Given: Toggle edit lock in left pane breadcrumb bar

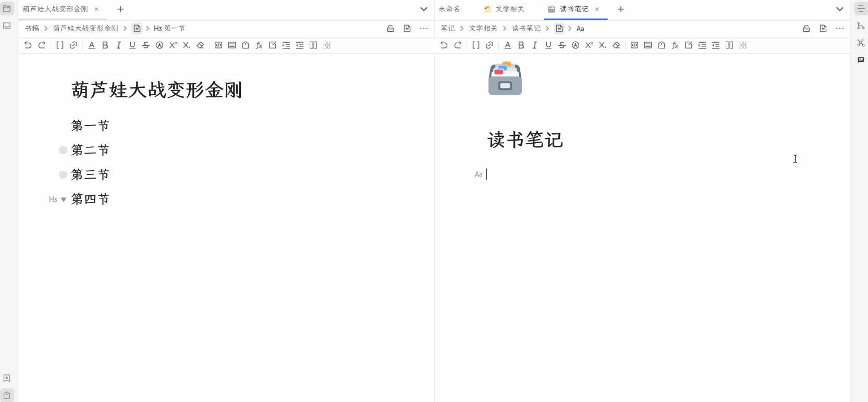Looking at the screenshot, I should (x=390, y=29).
